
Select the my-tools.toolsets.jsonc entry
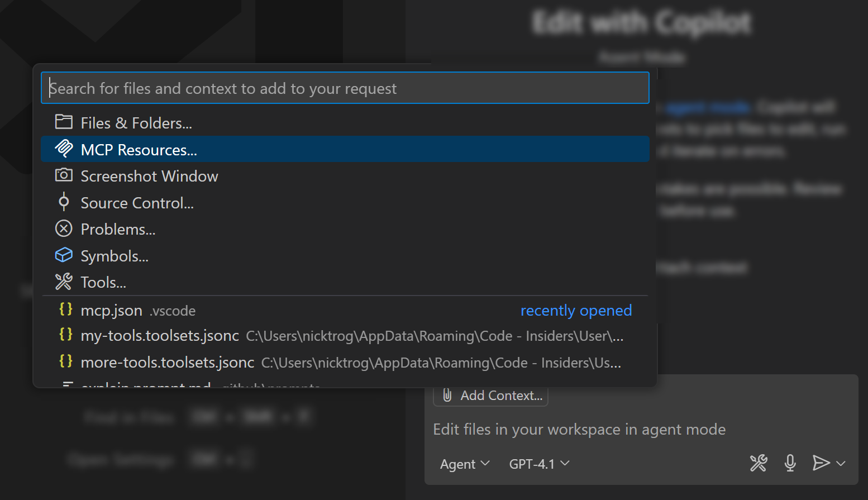pos(160,335)
